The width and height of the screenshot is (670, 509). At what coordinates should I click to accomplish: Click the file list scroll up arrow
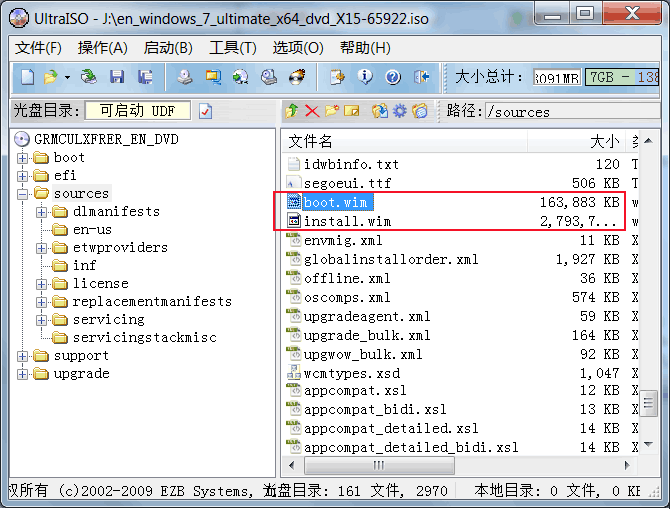point(648,141)
